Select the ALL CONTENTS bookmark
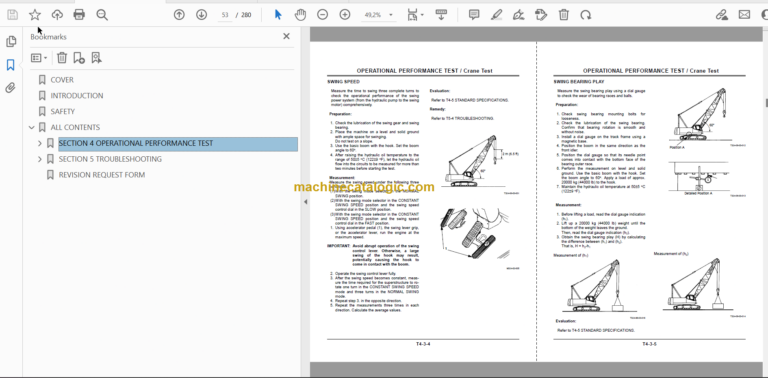The width and height of the screenshot is (768, 378). [75, 127]
